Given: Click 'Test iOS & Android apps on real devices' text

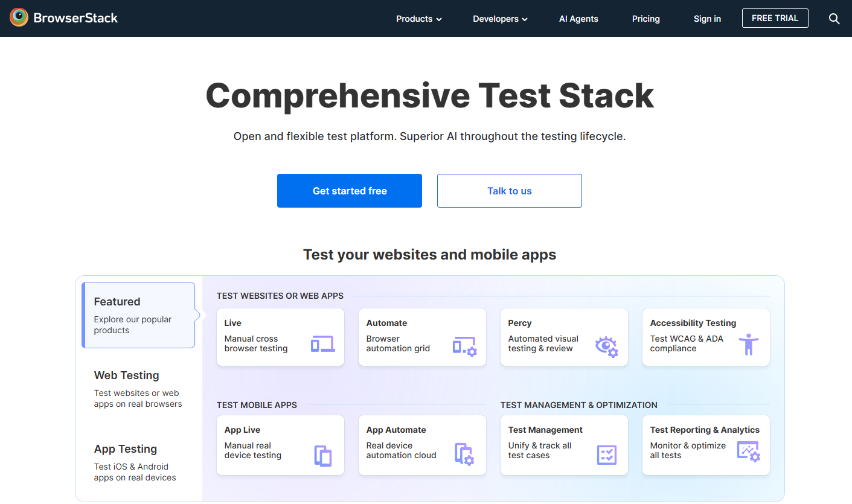Looking at the screenshot, I should click(135, 472).
